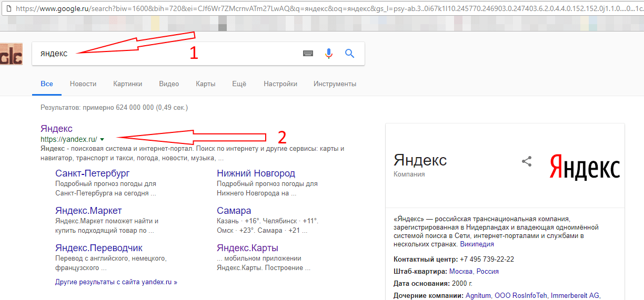Click the virtual keyboard icon in search box
The image size is (644, 300).
coord(308,54)
